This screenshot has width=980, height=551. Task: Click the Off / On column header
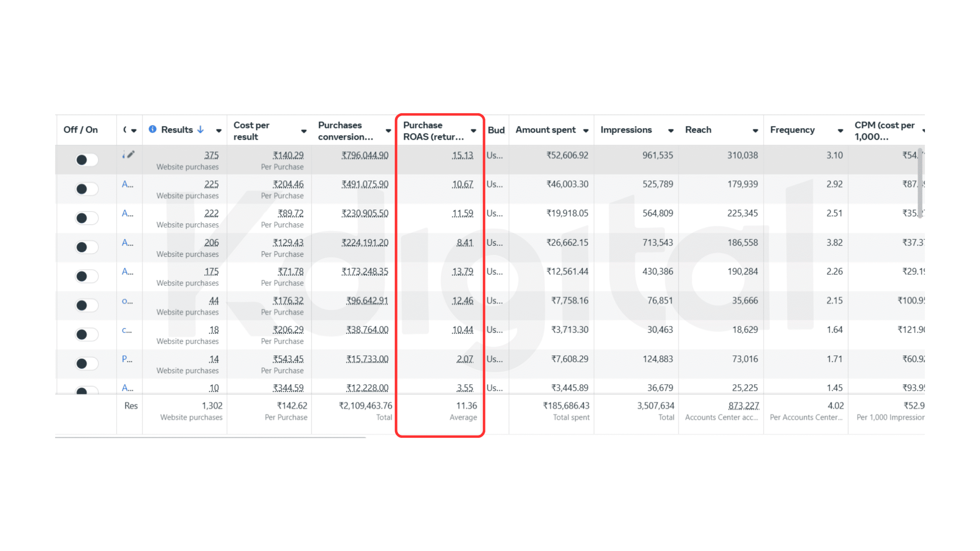click(81, 130)
